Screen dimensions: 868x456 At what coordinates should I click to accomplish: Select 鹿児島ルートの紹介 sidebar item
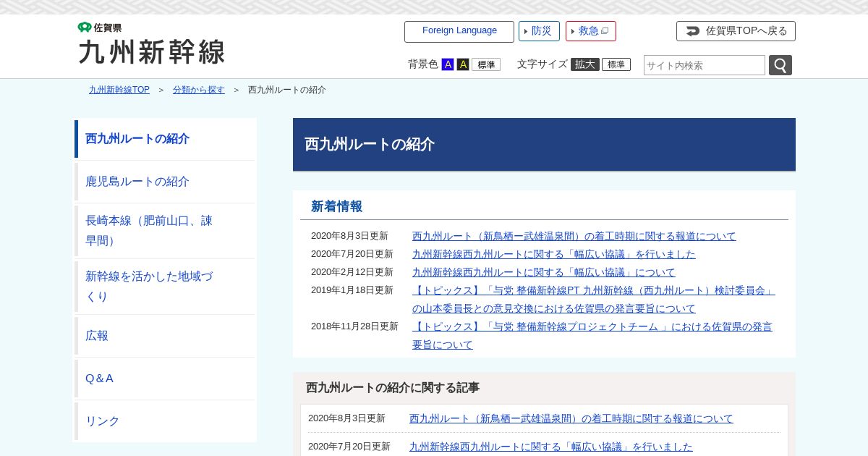click(x=165, y=182)
